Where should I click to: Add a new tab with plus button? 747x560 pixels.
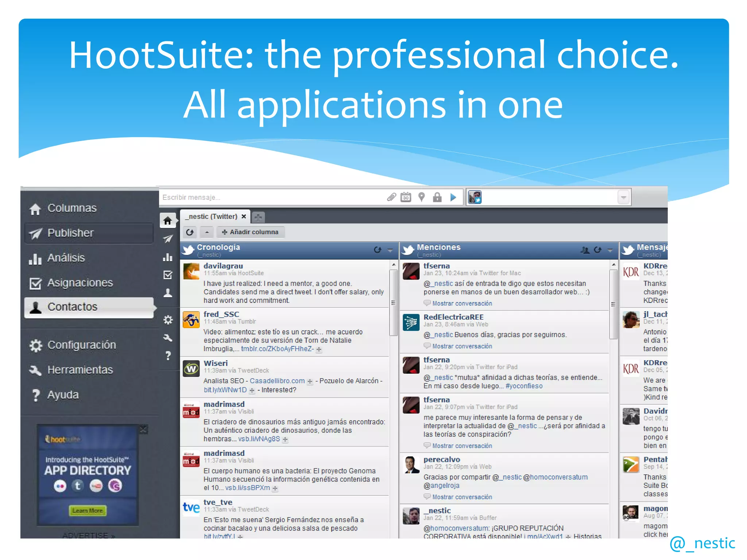258,218
